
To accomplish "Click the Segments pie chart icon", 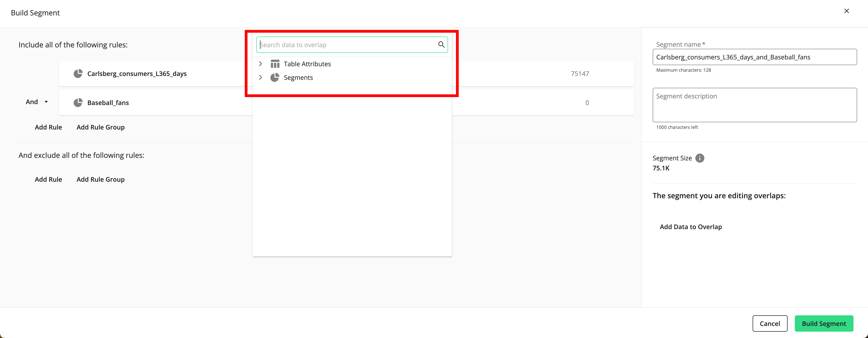I will [275, 77].
